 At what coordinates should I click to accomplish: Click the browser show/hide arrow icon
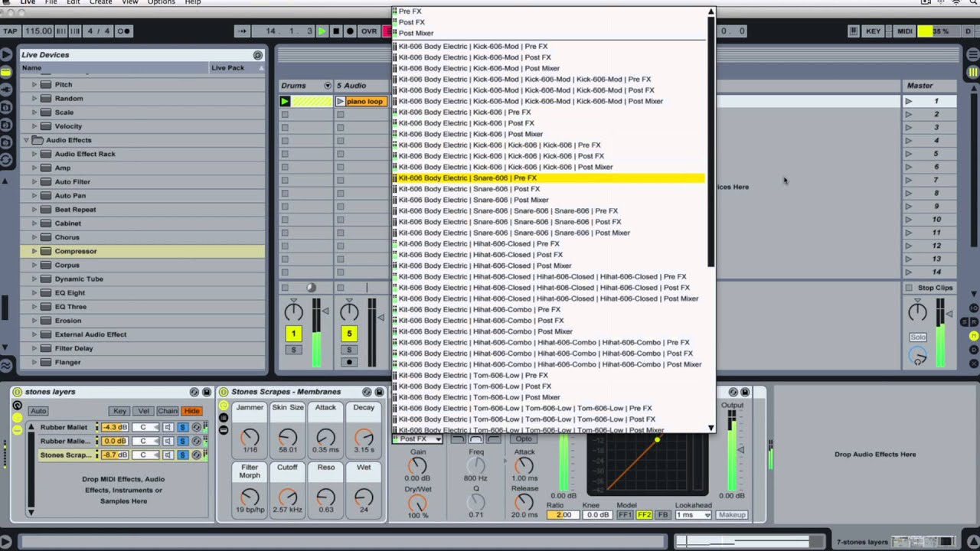6,54
